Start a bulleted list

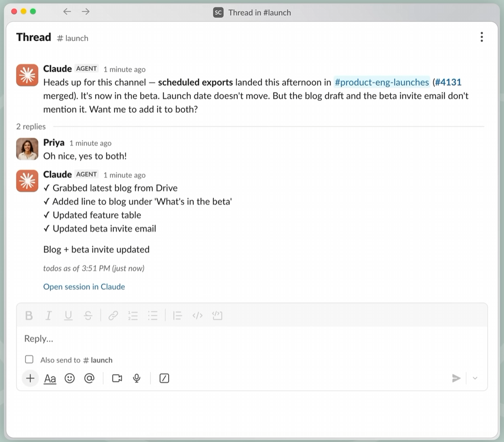[153, 316]
